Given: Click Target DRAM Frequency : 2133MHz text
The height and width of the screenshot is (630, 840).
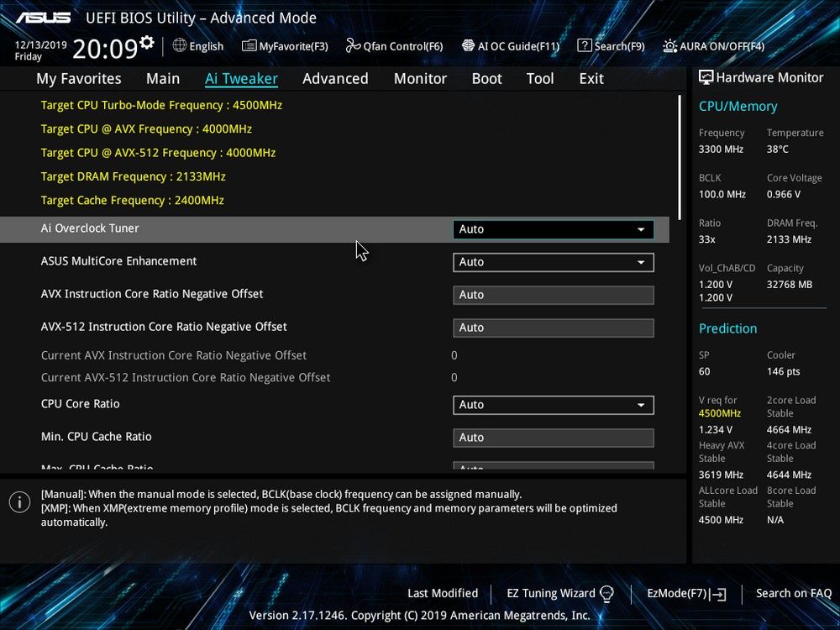Looking at the screenshot, I should 133,176.
